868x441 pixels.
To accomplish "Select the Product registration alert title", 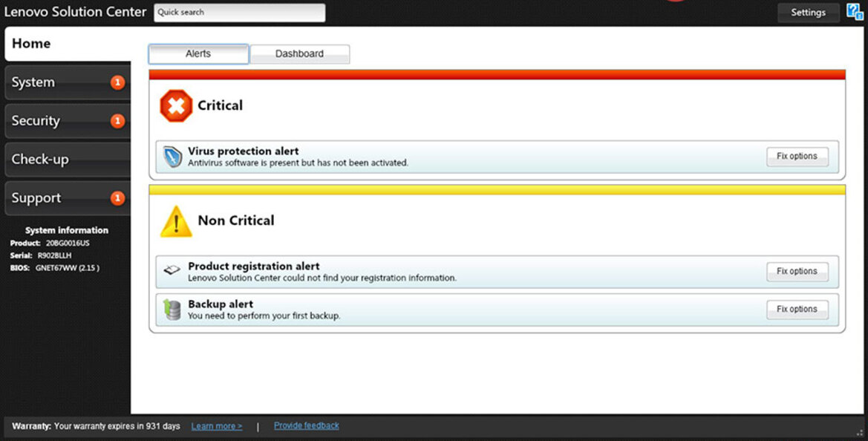I will 253,266.
